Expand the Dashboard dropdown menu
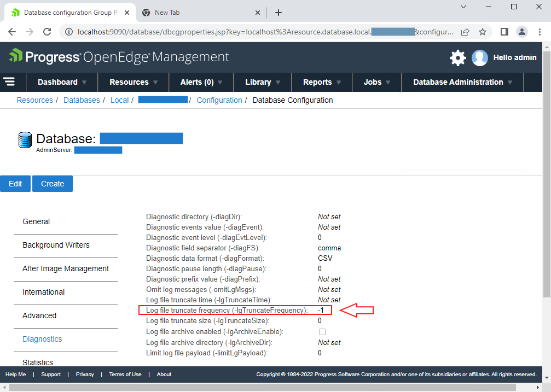The height and width of the screenshot is (392, 551). [x=62, y=82]
